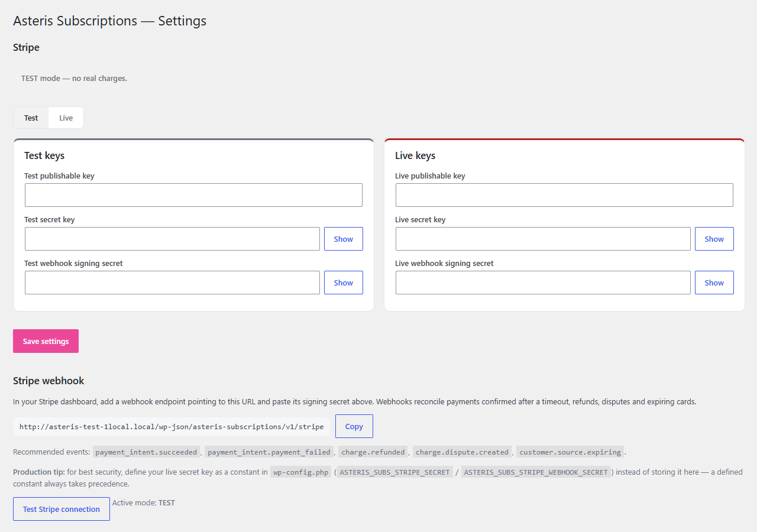Copy the Stripe webhook URL
This screenshot has width=757, height=532.
(354, 426)
